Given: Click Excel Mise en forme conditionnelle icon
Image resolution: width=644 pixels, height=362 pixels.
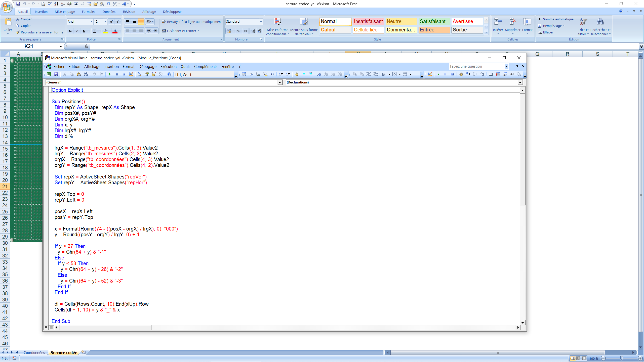Looking at the screenshot, I should [x=277, y=26].
